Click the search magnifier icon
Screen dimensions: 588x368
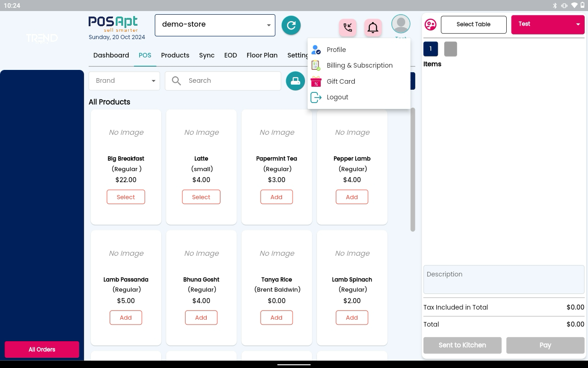(x=176, y=81)
